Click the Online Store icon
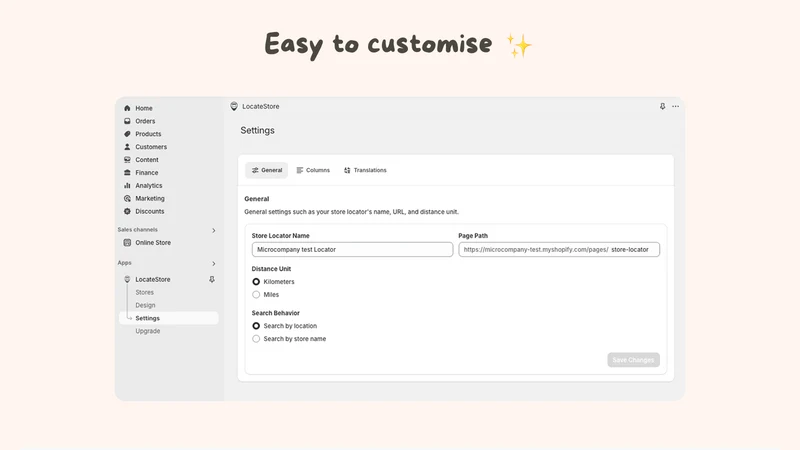The height and width of the screenshot is (450, 800). point(127,242)
